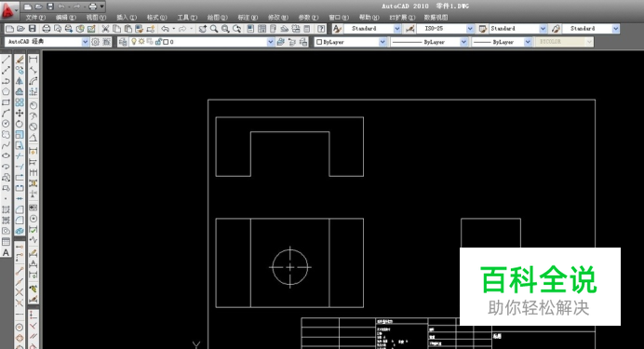Click Save disk icon in standard toolbar
644x349 pixels.
tap(32, 29)
